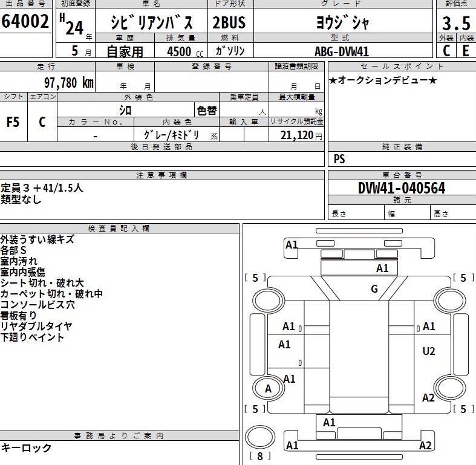Viewport: 476px width, 465px height.
Task: Click the grade value ヨウジシャ
Action: [x=343, y=22]
